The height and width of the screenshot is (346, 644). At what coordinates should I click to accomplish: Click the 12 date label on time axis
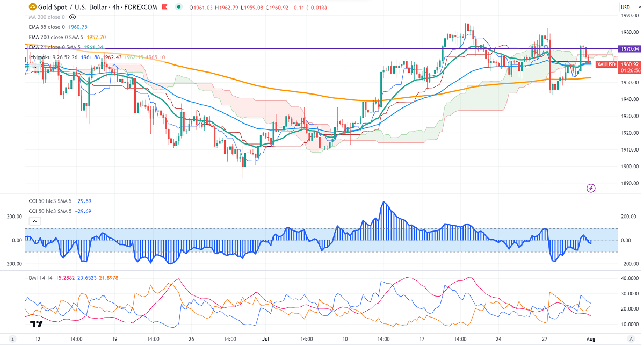click(x=38, y=339)
